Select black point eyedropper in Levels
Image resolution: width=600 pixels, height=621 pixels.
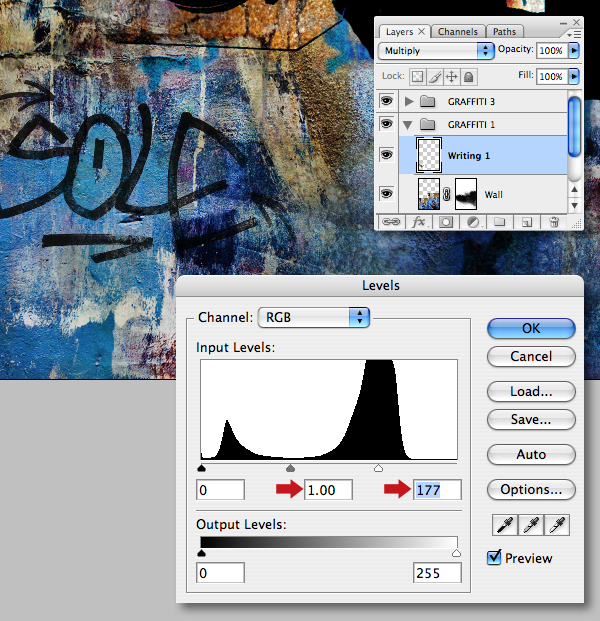505,525
